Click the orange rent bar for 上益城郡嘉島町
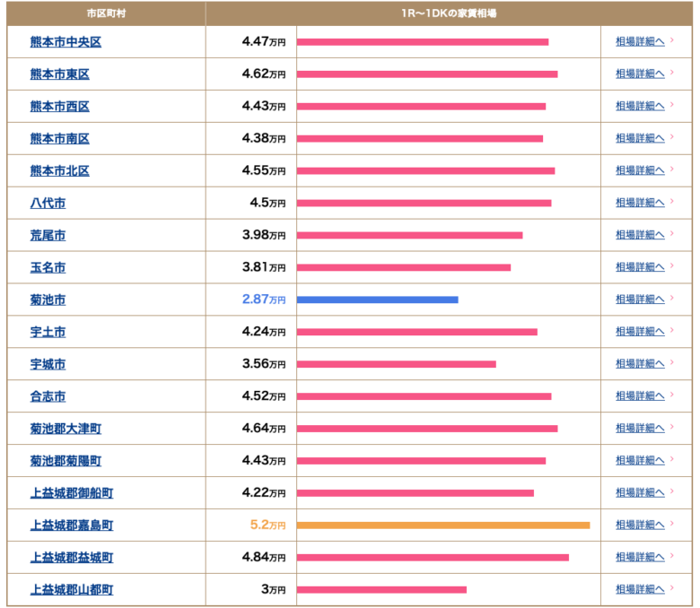 pos(442,525)
